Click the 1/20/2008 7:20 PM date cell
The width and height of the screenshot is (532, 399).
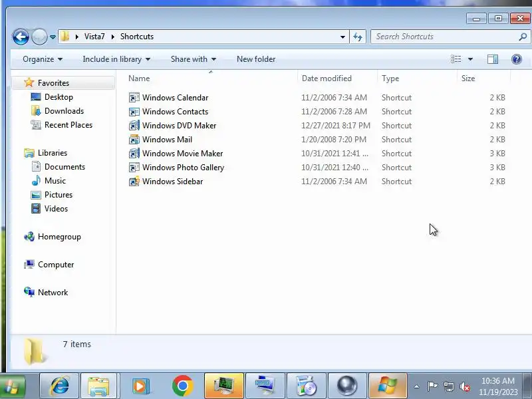coord(334,140)
